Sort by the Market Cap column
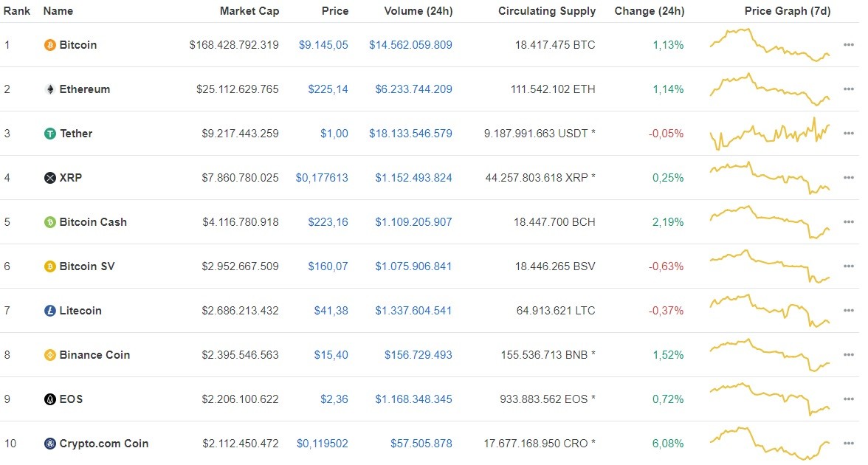Screen dimensions: 868x465 click(249, 11)
